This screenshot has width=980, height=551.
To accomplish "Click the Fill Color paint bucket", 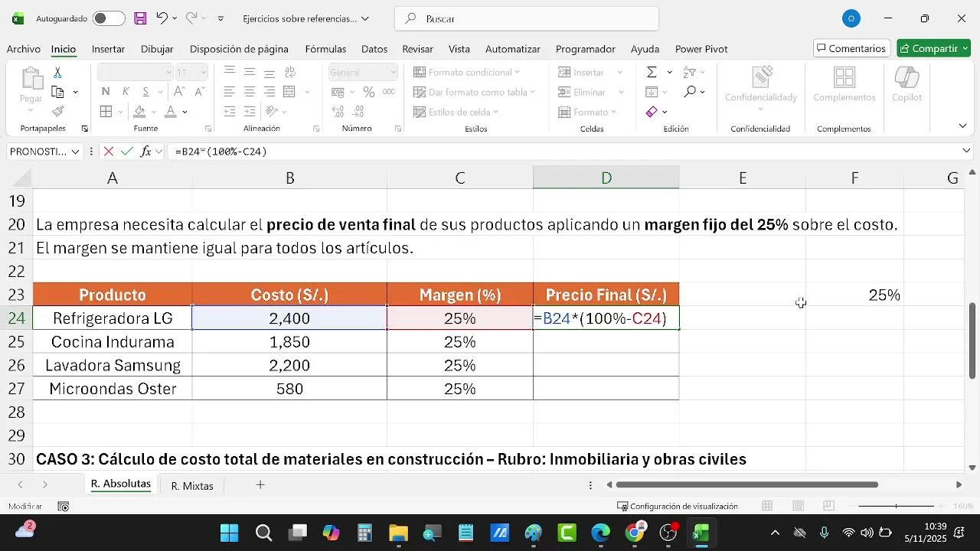I will tap(139, 112).
